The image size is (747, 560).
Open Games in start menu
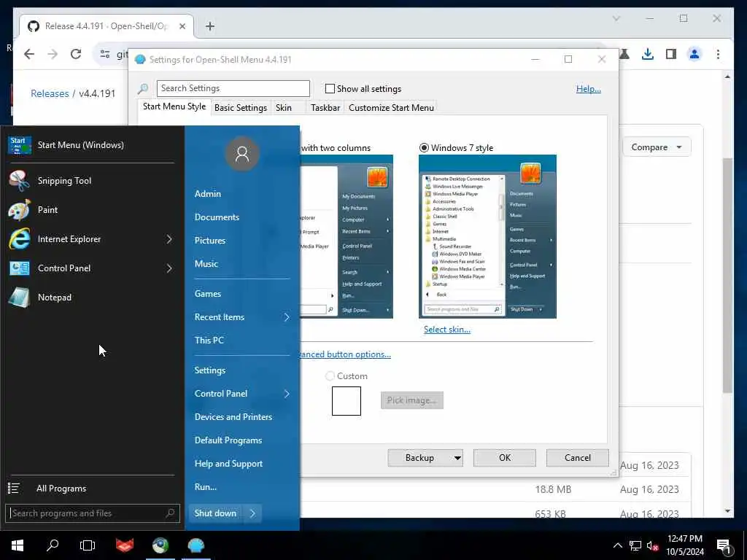208,294
